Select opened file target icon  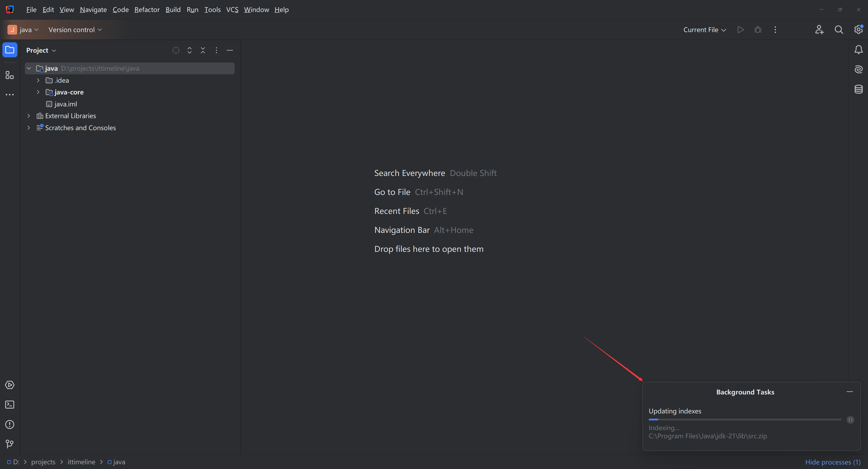176,50
